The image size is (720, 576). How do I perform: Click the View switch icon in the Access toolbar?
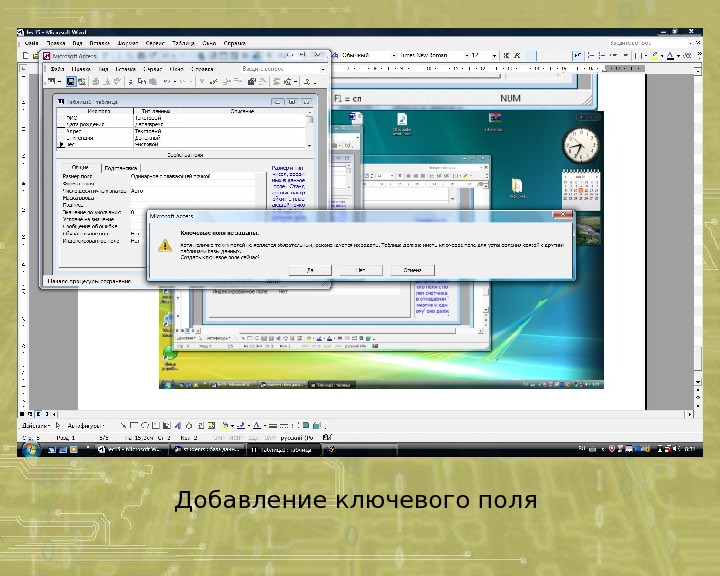coord(51,81)
